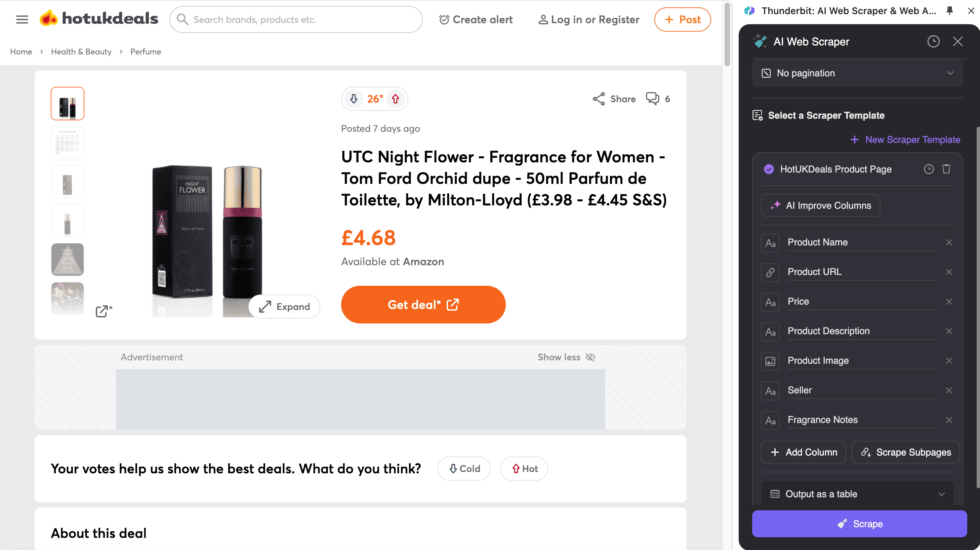Vote down with the blue cold arrow
Image resolution: width=980 pixels, height=550 pixels.
coord(354,99)
